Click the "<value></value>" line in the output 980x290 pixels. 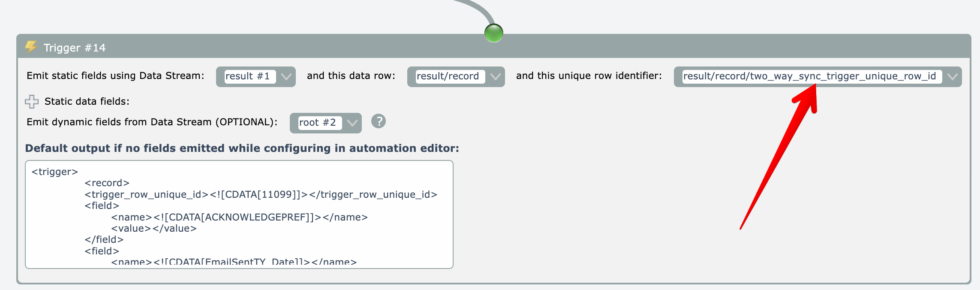[154, 228]
